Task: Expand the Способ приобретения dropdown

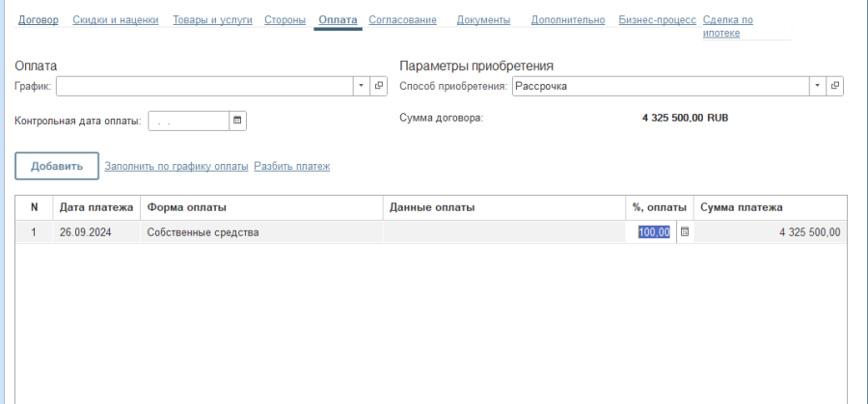Action: tap(817, 86)
